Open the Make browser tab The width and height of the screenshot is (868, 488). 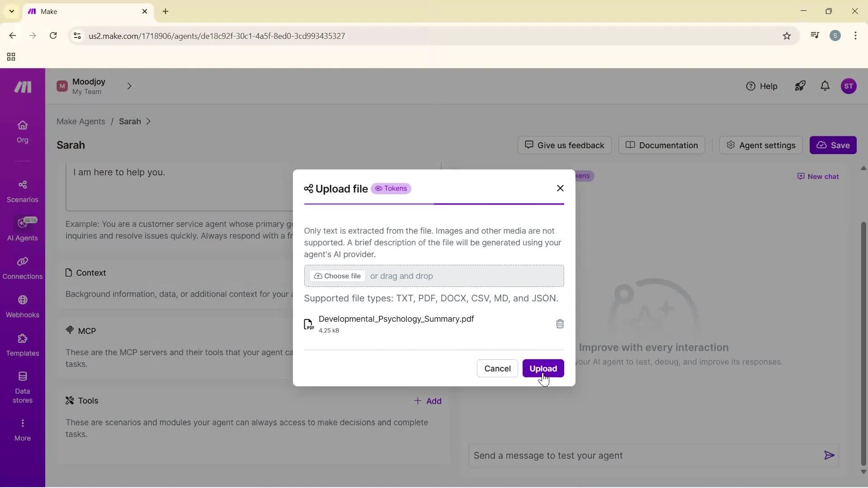(x=86, y=12)
